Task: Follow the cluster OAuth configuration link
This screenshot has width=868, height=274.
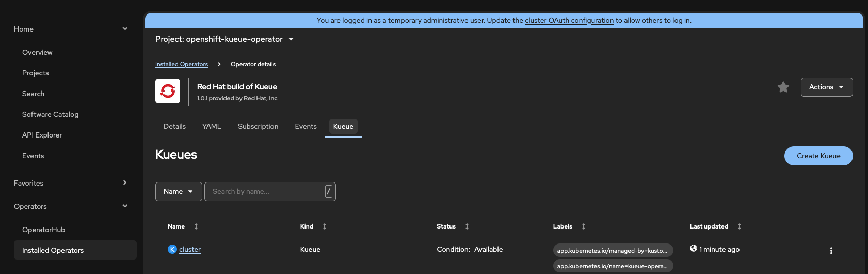Action: pyautogui.click(x=569, y=21)
